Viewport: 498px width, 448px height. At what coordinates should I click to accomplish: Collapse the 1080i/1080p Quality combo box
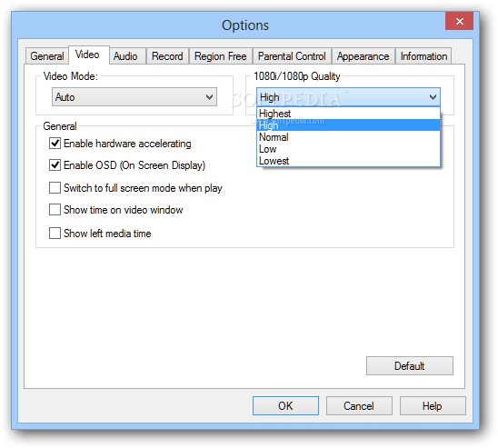[348, 97]
